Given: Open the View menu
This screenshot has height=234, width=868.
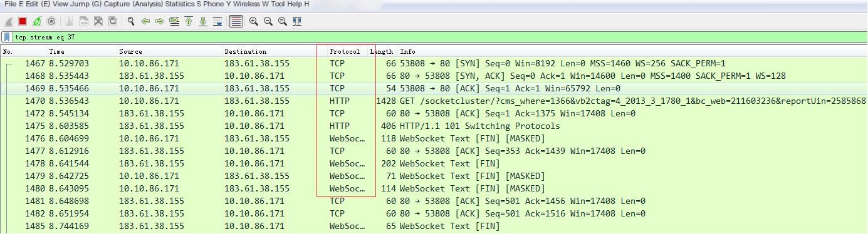Looking at the screenshot, I should coord(61,4).
